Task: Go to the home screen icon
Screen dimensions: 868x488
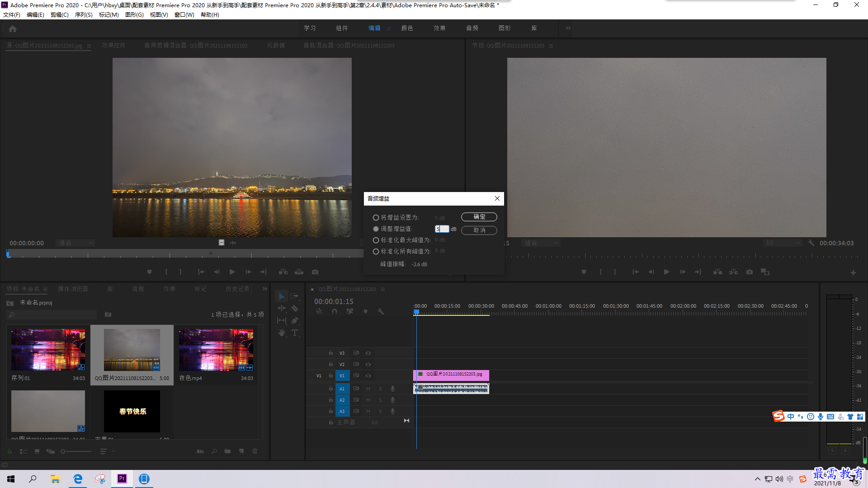Action: coord(13,28)
